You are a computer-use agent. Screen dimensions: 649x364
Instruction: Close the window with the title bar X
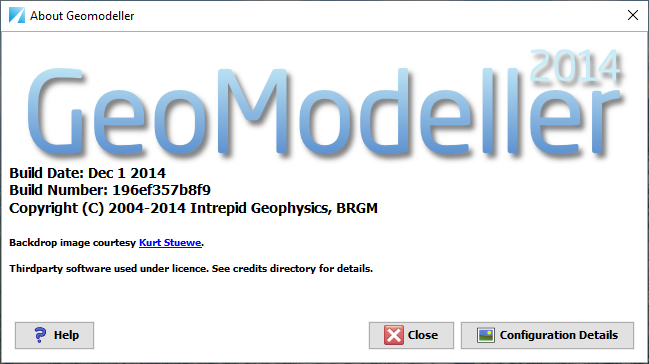click(x=632, y=15)
